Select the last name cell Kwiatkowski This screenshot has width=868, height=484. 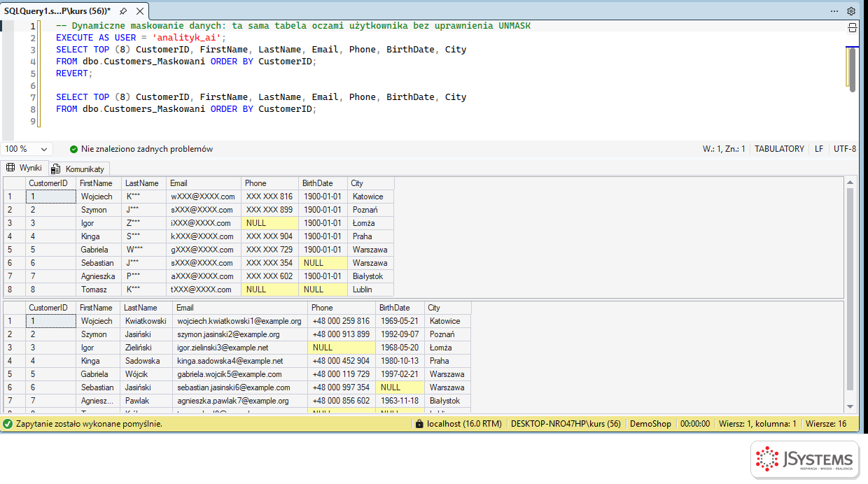[147, 321]
